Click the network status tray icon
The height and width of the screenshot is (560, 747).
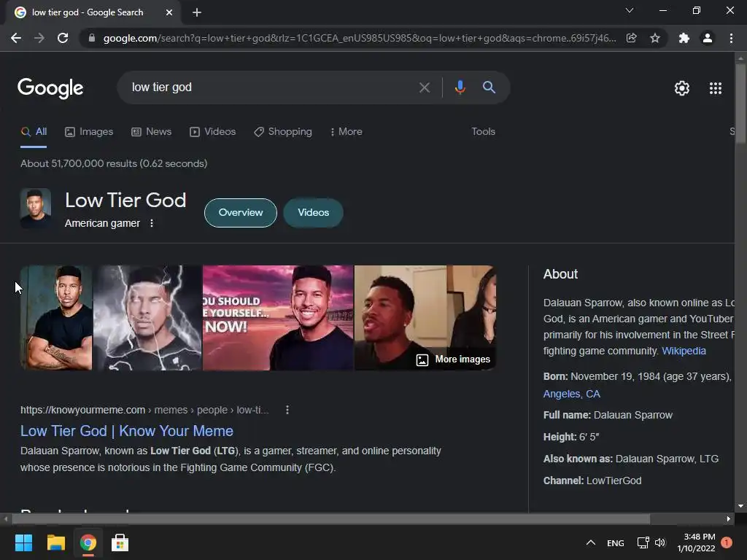643,542
